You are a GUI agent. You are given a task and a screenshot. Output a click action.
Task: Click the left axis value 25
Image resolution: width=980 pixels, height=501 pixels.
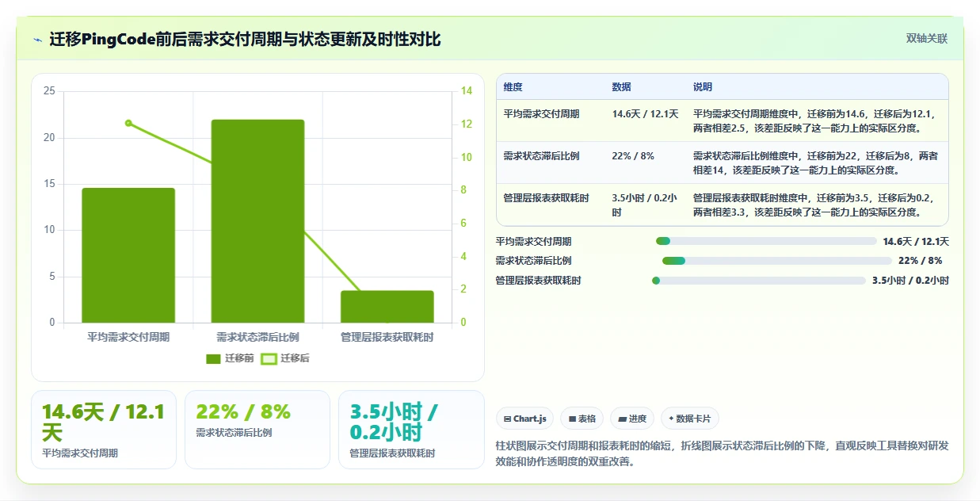(x=49, y=91)
